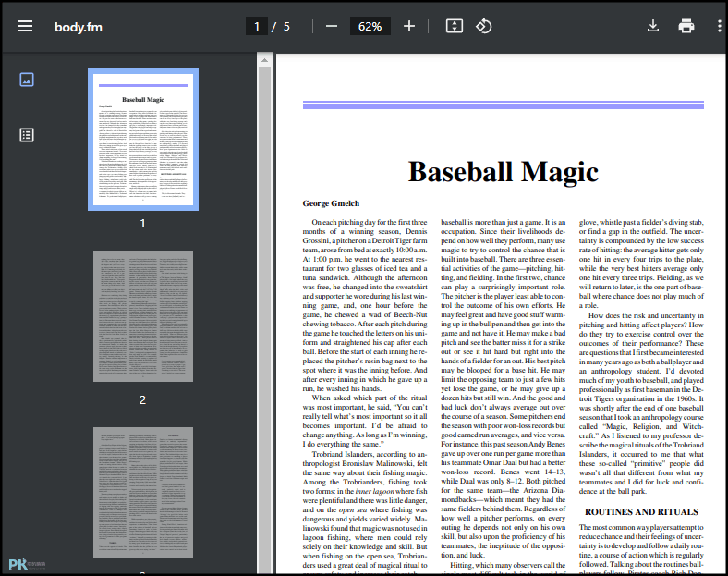728x576 pixels.
Task: Click the body.fm document title
Action: [79, 27]
